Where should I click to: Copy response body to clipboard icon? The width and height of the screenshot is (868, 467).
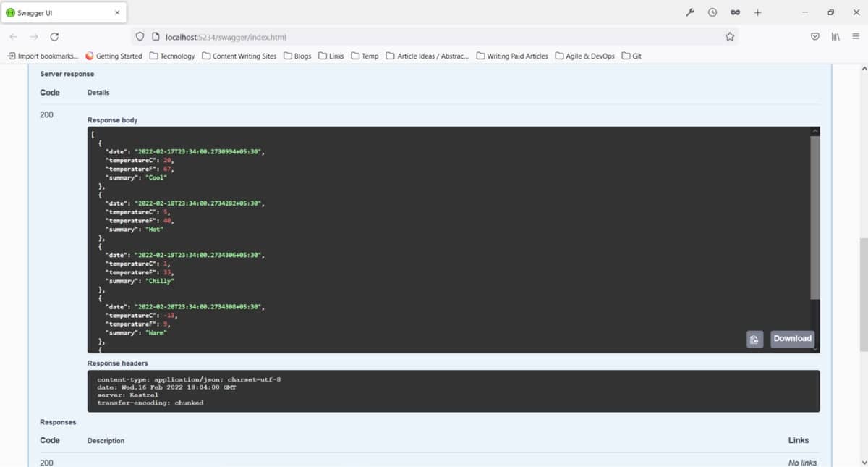point(754,339)
